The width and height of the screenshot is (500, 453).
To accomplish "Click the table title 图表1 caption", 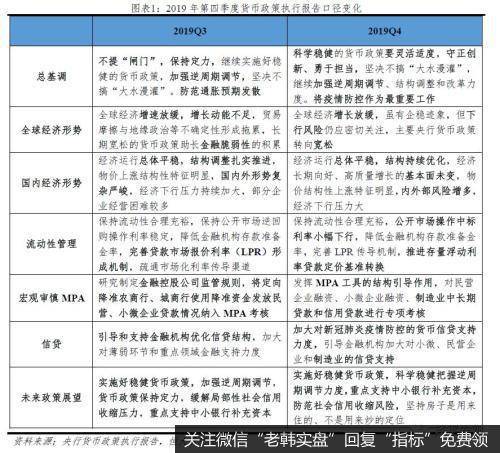I will (246, 8).
